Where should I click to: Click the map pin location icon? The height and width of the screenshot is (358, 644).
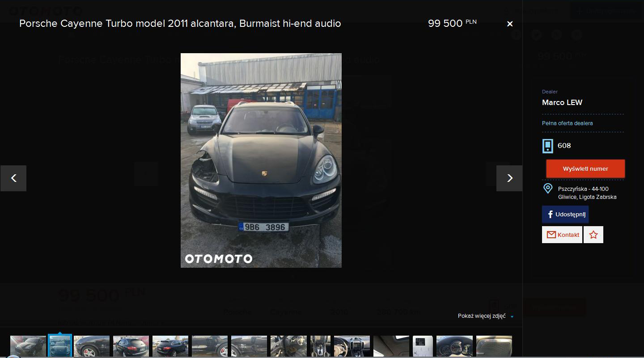click(x=547, y=189)
